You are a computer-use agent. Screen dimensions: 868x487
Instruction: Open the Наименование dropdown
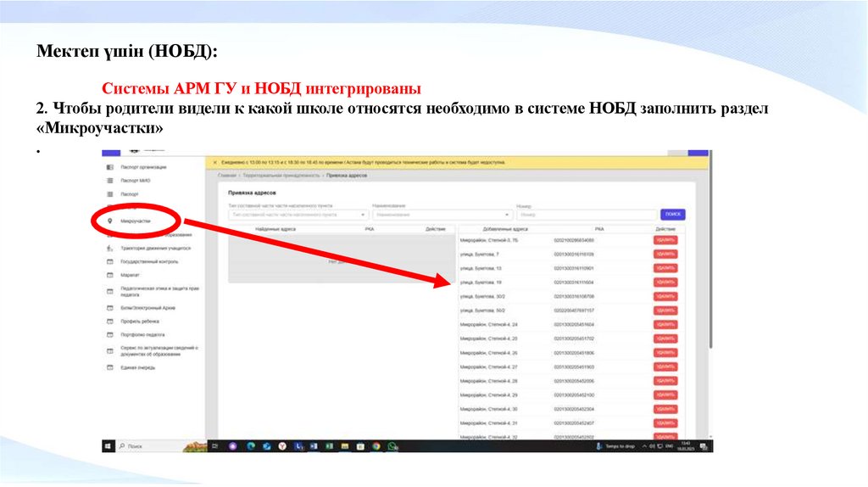(442, 215)
